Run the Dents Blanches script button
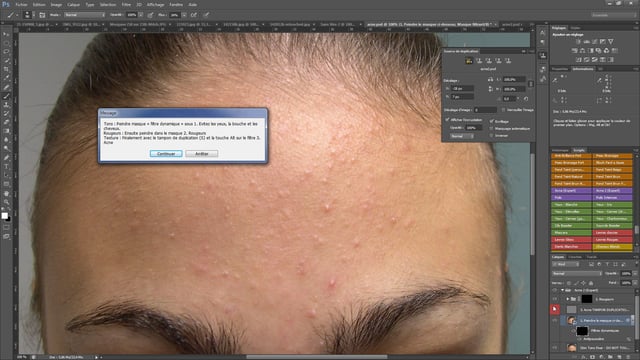Screen dimensions: 640x360 pyautogui.click(x=571, y=247)
